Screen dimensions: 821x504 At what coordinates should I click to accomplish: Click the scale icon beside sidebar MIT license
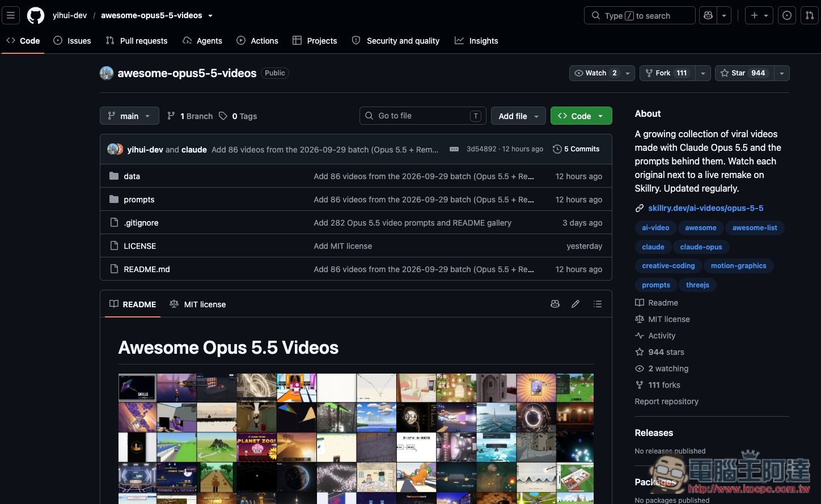640,319
